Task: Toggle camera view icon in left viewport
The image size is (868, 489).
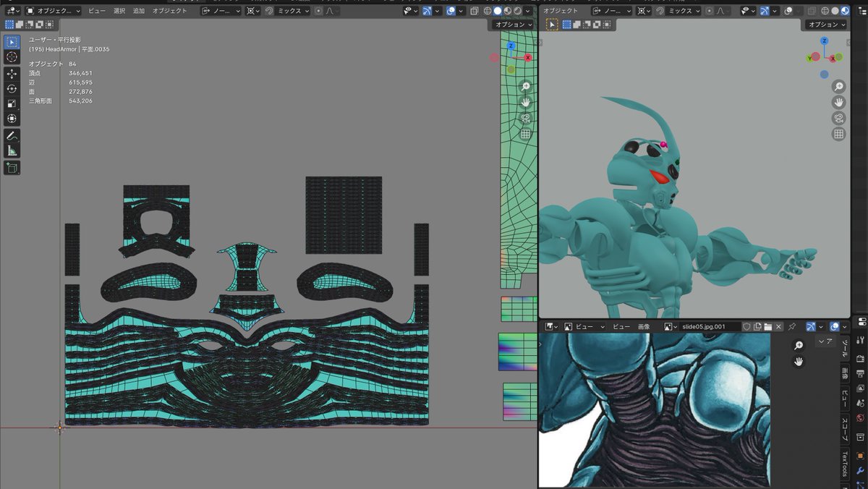Action: [x=526, y=118]
